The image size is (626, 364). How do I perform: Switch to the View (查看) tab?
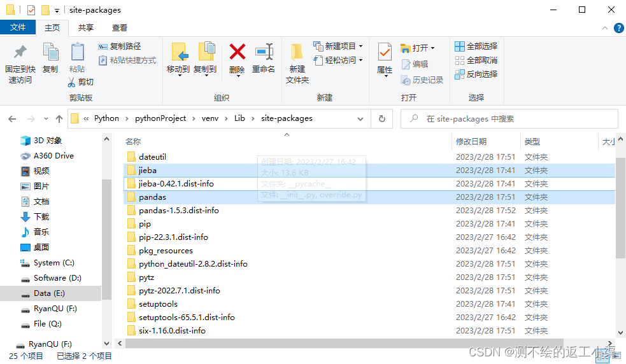coord(119,27)
